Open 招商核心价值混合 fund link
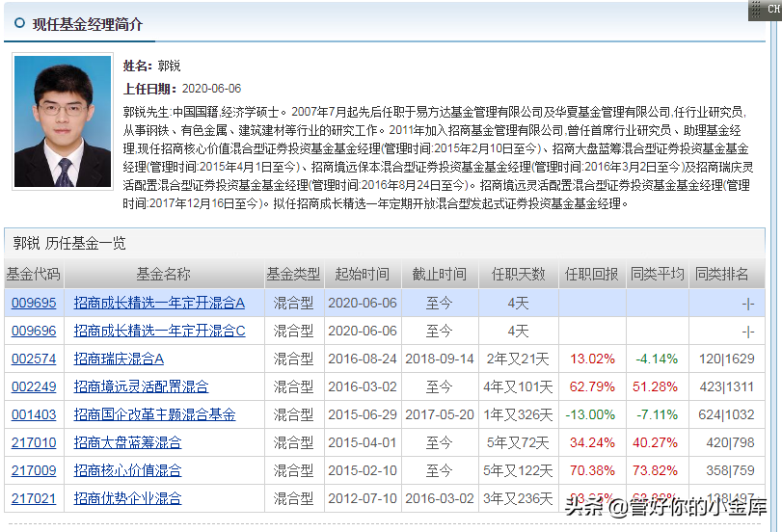 (x=127, y=470)
